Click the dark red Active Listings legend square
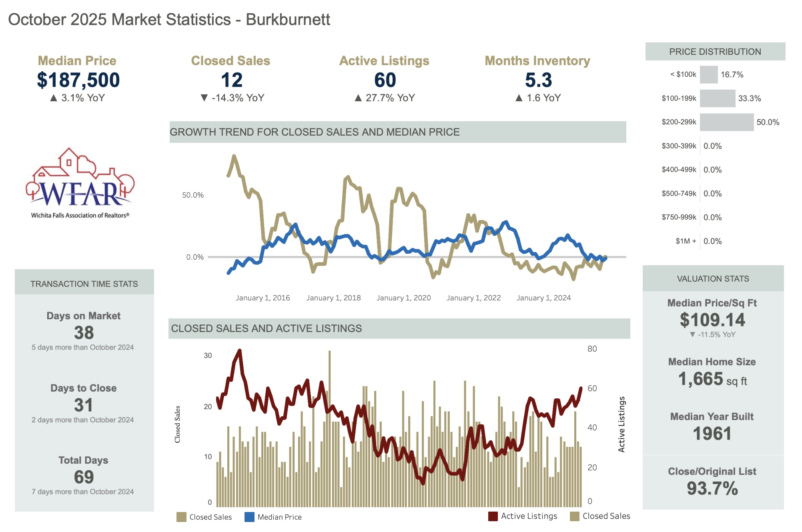 pyautogui.click(x=493, y=516)
